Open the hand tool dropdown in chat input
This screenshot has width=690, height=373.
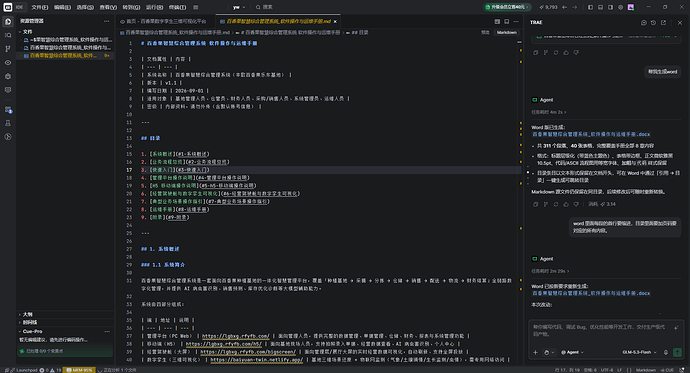[x=548, y=352]
